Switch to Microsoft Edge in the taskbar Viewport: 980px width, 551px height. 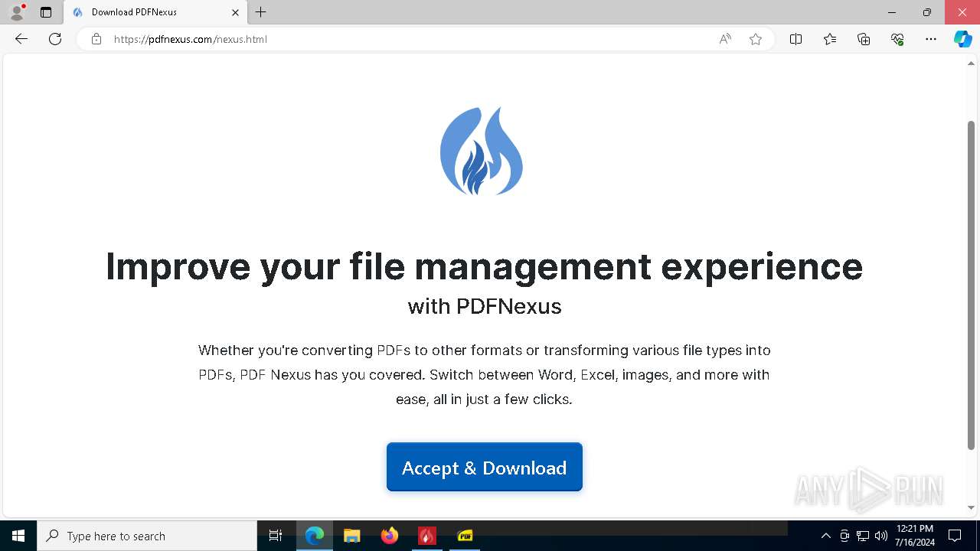tap(315, 536)
